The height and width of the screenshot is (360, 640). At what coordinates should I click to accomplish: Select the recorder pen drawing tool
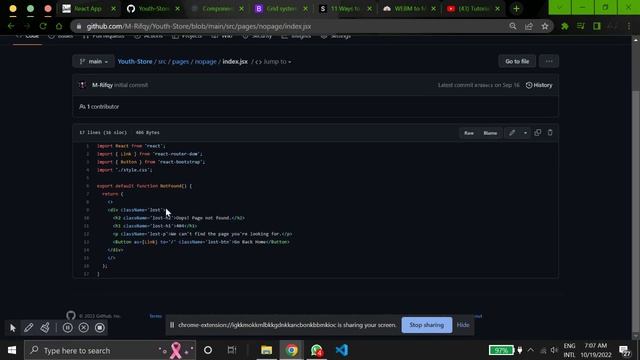29,328
